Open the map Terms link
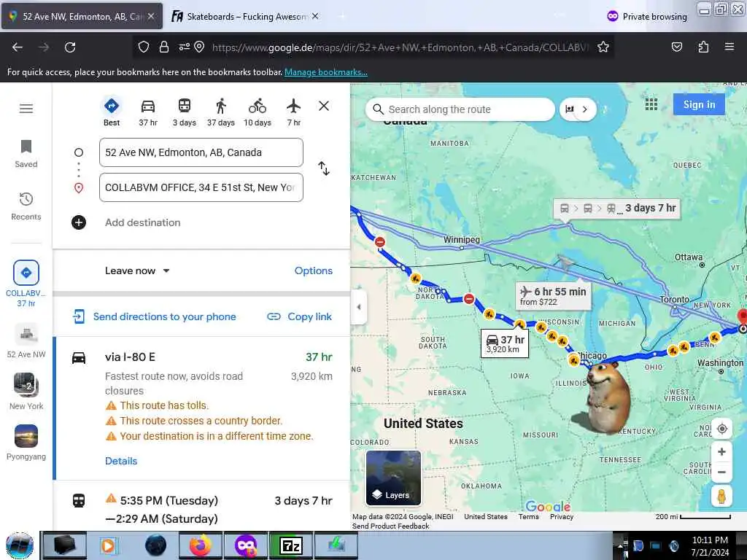 point(528,517)
